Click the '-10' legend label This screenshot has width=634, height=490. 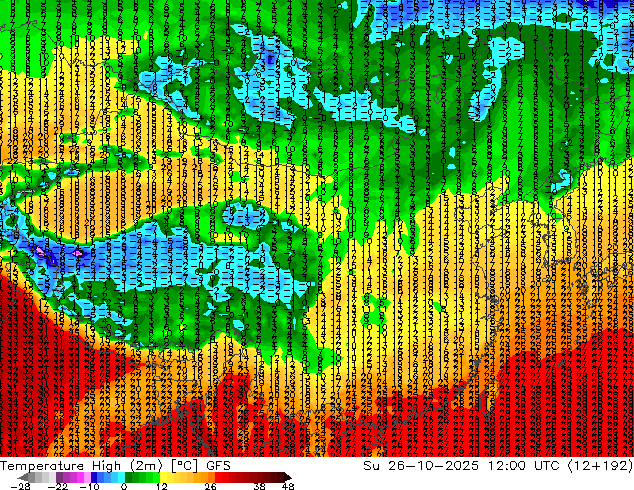tap(90, 486)
